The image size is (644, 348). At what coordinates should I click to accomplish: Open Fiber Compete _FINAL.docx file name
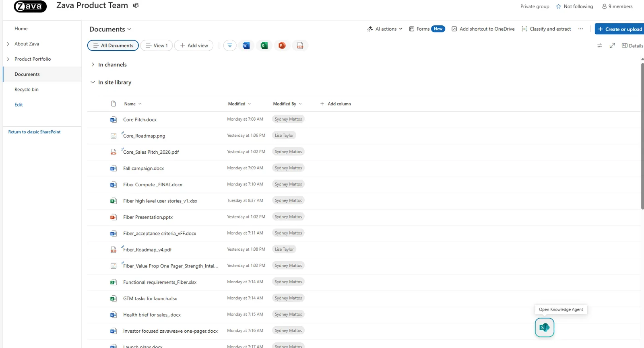coord(153,185)
